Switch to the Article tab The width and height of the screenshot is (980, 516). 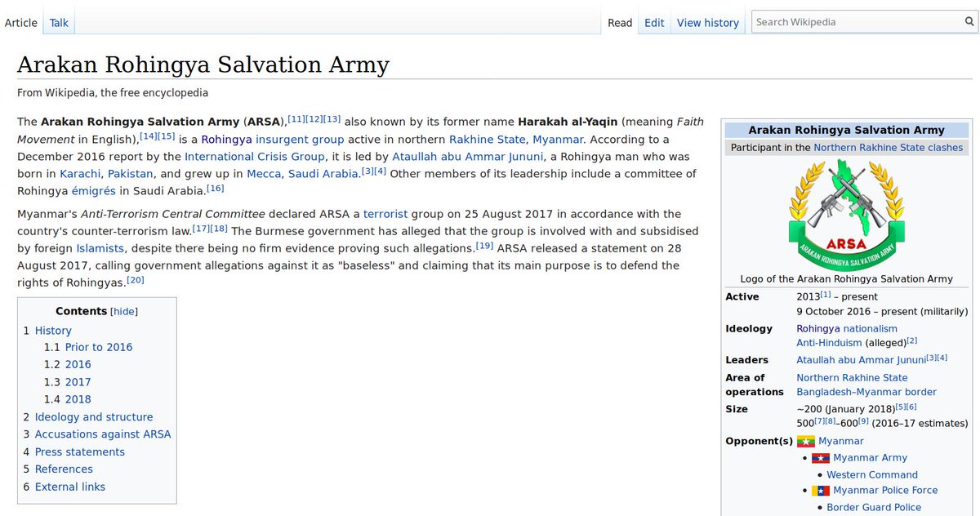(x=21, y=23)
